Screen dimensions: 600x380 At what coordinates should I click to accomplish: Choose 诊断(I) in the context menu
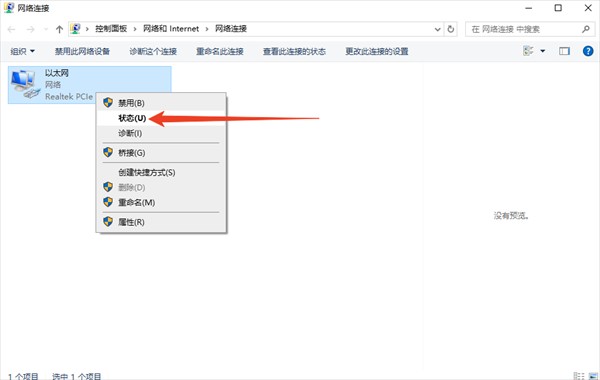[x=161, y=133]
